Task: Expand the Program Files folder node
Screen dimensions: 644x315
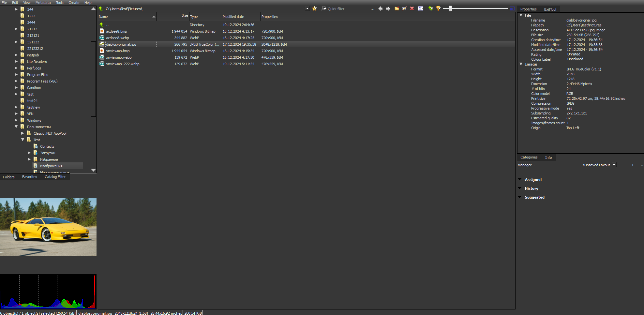Action: coord(16,75)
